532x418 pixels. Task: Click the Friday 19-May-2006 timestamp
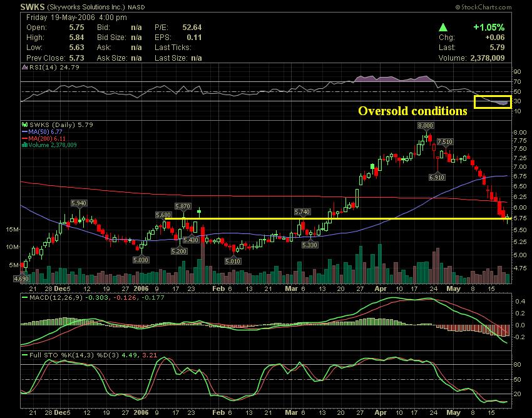click(x=76, y=18)
